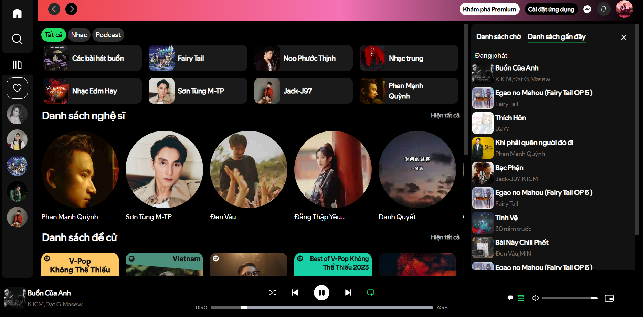Open the user profile avatar
The image size is (644, 317).
tap(624, 9)
